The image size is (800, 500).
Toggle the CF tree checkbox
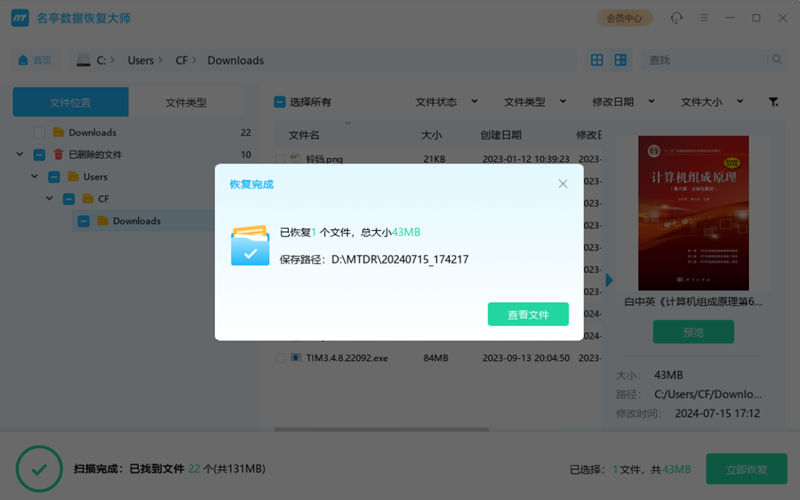click(x=69, y=199)
